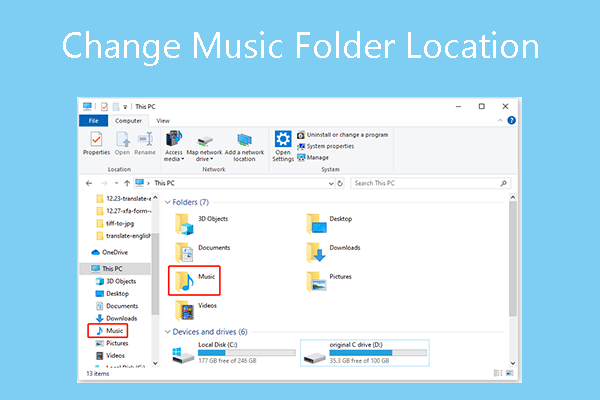Viewport: 600px width, 400px height.
Task: Expand the Access media dropdown
Action: (x=174, y=158)
